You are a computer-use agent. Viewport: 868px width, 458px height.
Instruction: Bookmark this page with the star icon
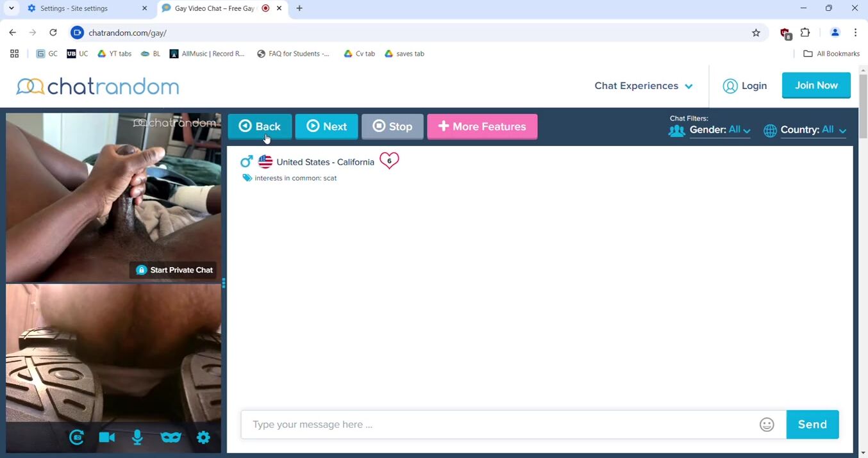click(756, 33)
